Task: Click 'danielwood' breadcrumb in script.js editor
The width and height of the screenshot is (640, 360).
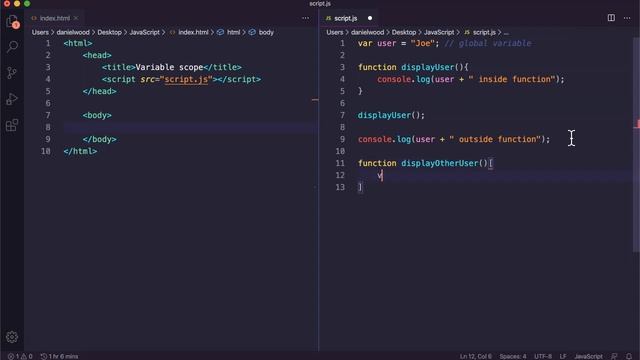Action: tap(367, 32)
